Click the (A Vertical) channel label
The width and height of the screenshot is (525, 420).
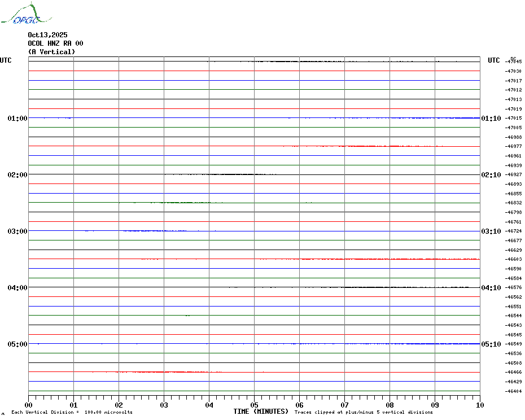[51, 52]
